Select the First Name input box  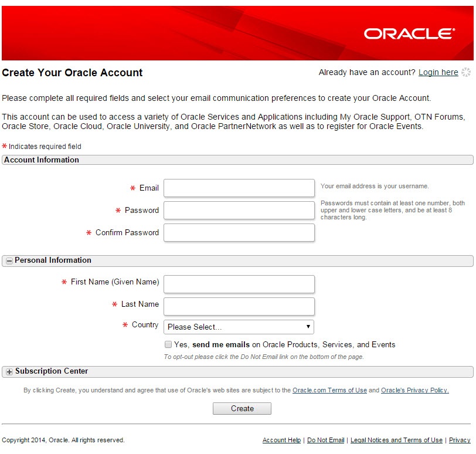pos(239,284)
